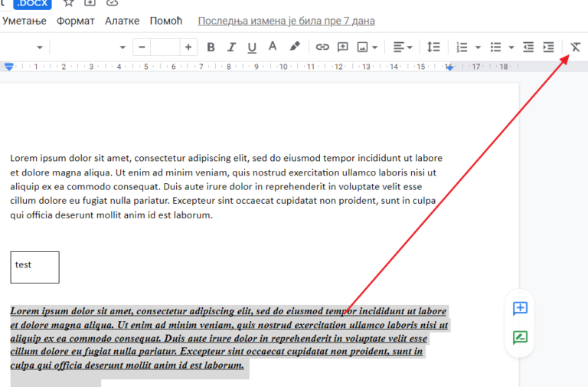588x387 pixels.
Task: Open the Формат menu
Action: 75,21
